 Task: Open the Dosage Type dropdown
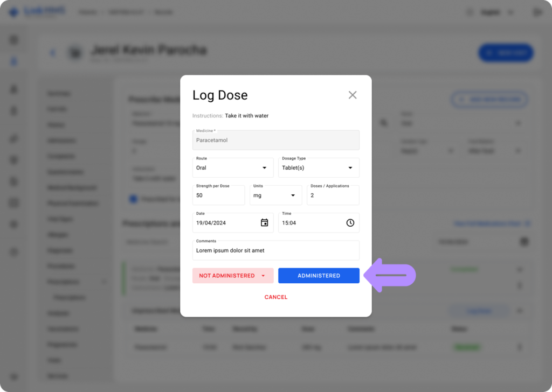tap(319, 167)
